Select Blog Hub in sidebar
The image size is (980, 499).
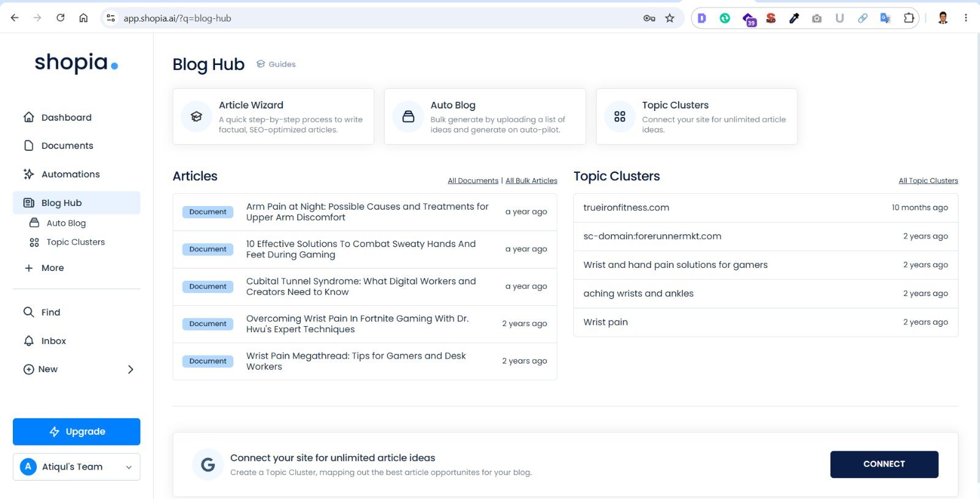coord(77,203)
